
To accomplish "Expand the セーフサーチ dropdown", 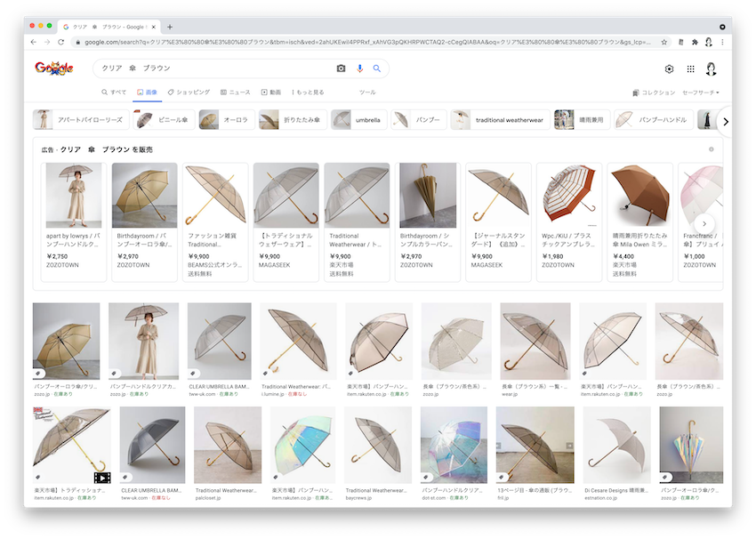I will coord(701,93).
